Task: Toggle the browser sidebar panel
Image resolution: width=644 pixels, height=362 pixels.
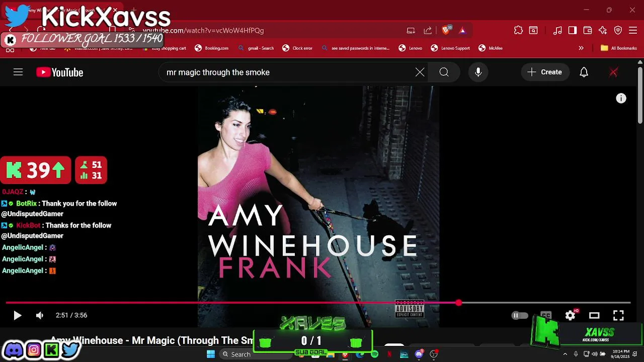Action: tap(573, 31)
